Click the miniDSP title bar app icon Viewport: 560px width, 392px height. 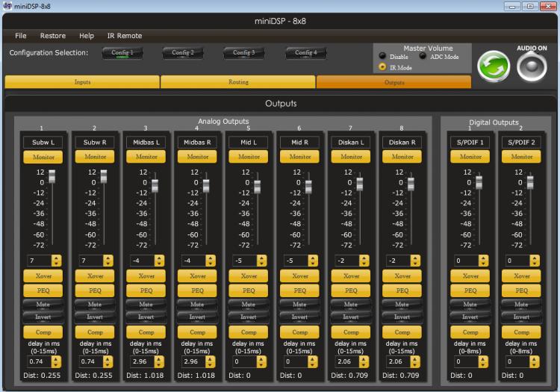[x=7, y=6]
